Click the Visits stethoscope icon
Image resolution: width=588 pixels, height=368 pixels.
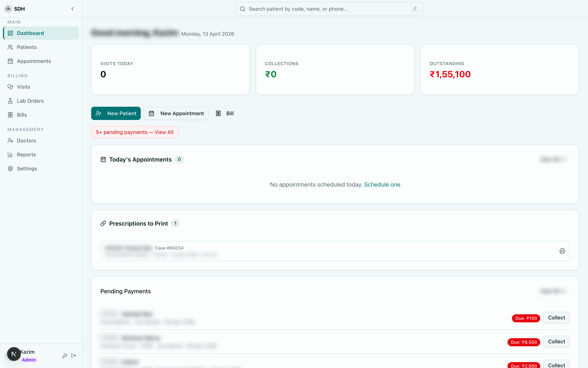(x=10, y=87)
